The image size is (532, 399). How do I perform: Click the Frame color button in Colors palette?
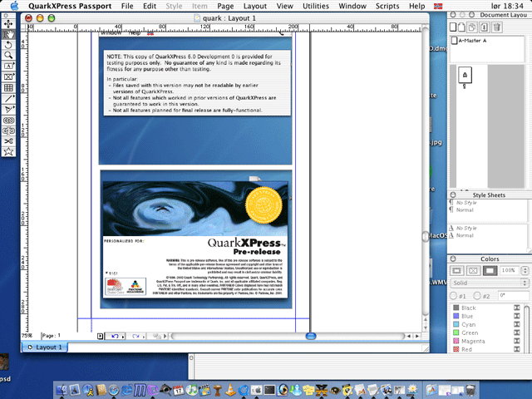point(457,270)
